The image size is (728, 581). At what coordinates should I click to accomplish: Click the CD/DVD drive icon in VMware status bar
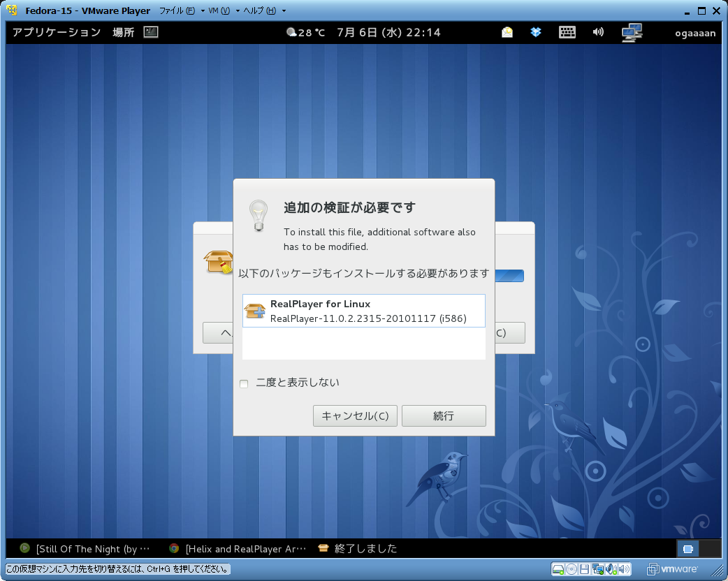[572, 569]
